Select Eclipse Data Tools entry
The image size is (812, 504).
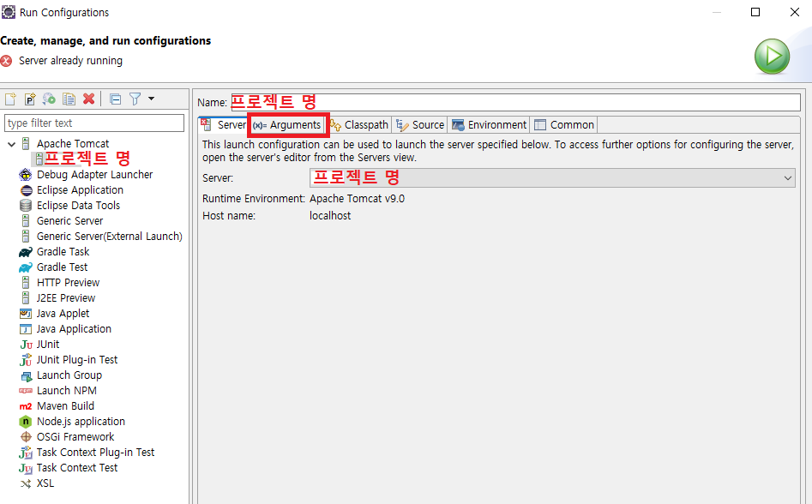tap(78, 206)
